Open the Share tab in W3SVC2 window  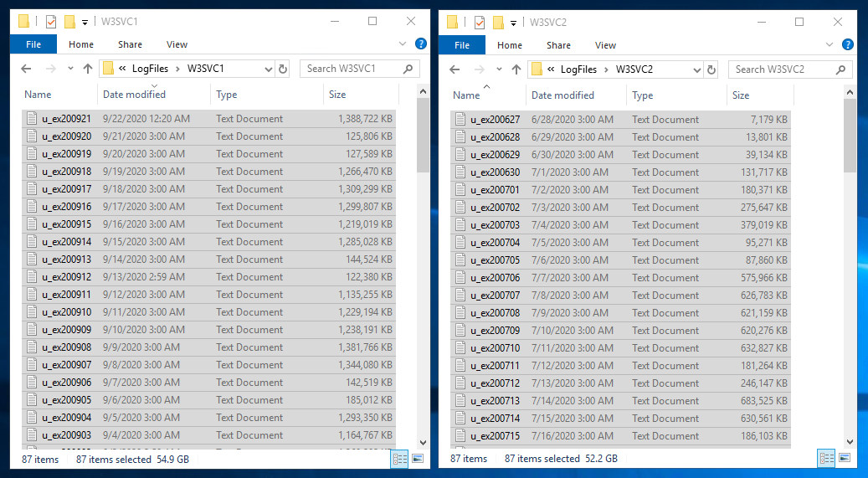[558, 45]
